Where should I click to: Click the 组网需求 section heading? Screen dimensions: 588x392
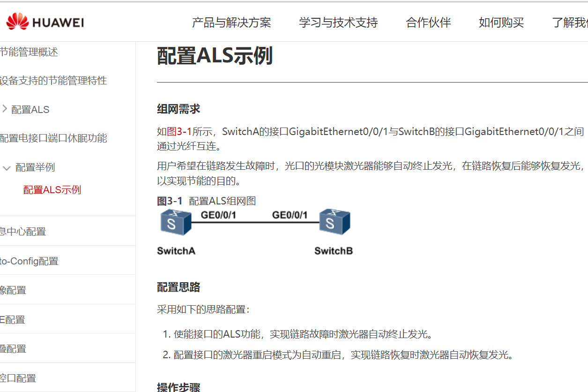pos(179,109)
